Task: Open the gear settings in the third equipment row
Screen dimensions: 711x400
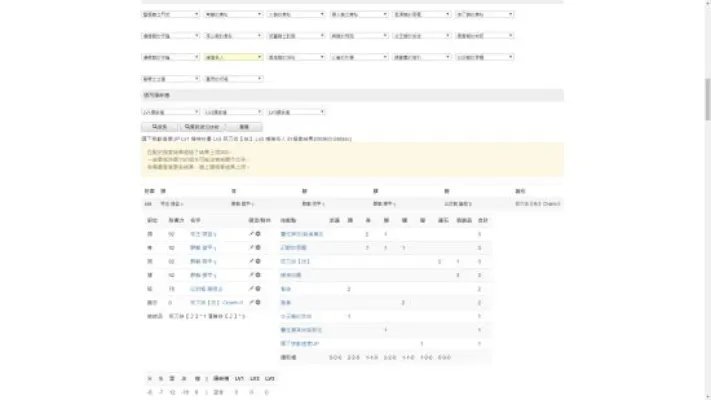Action: 258,261
